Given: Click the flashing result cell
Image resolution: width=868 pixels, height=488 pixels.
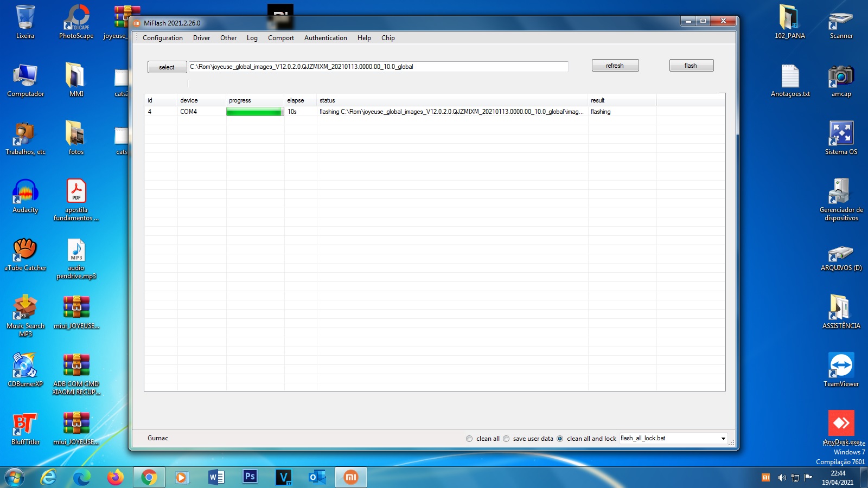Looking at the screenshot, I should 622,112.
